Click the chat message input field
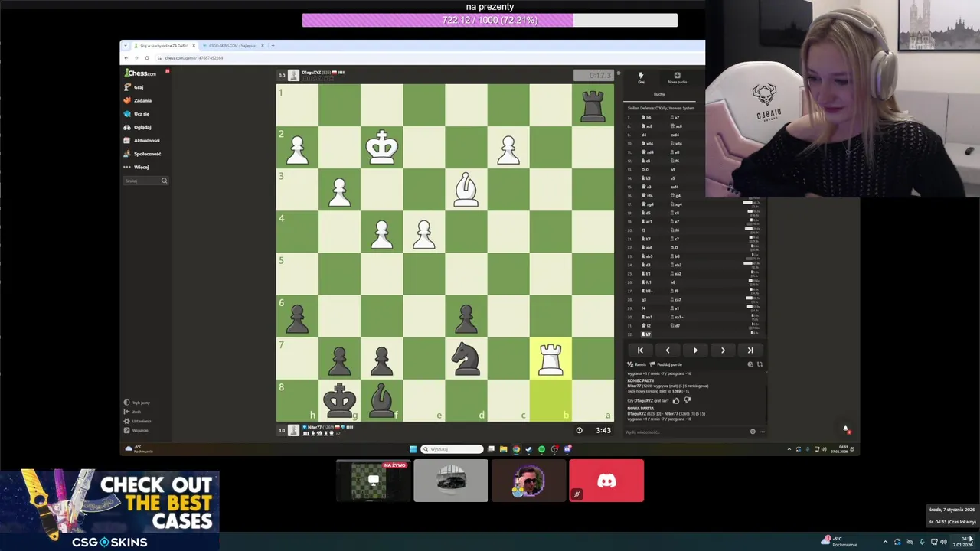Viewport: 980px width, 551px height. click(x=685, y=432)
